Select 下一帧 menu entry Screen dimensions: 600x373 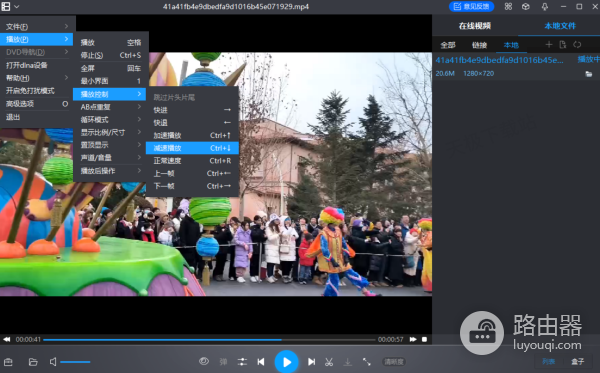coord(192,186)
